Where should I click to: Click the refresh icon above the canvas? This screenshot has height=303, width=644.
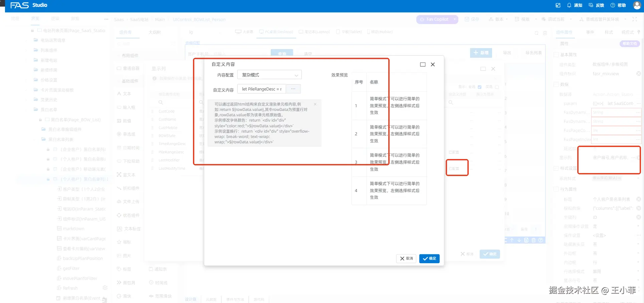[536, 33]
